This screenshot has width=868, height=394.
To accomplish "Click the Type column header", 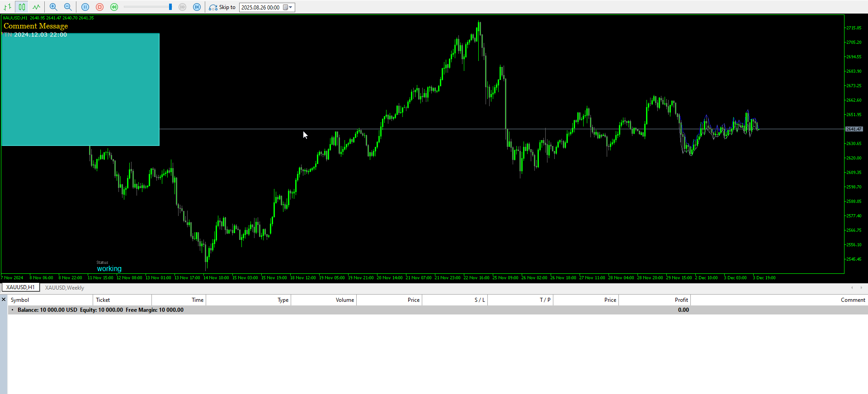I will (x=248, y=300).
